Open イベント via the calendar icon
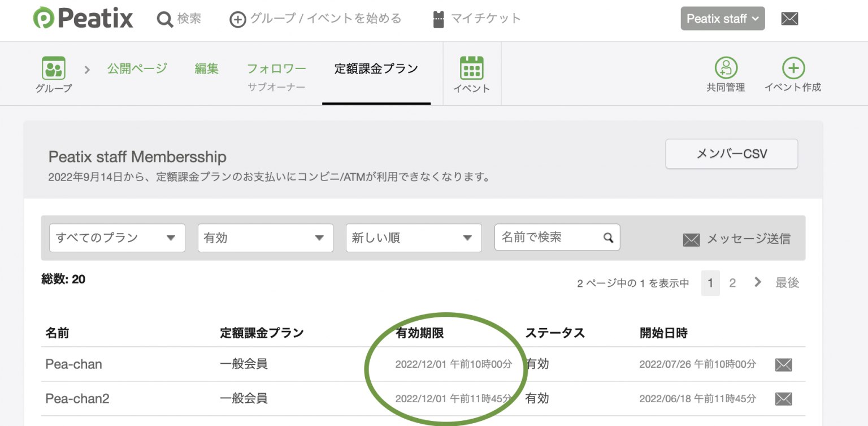The width and height of the screenshot is (868, 426). tap(472, 67)
